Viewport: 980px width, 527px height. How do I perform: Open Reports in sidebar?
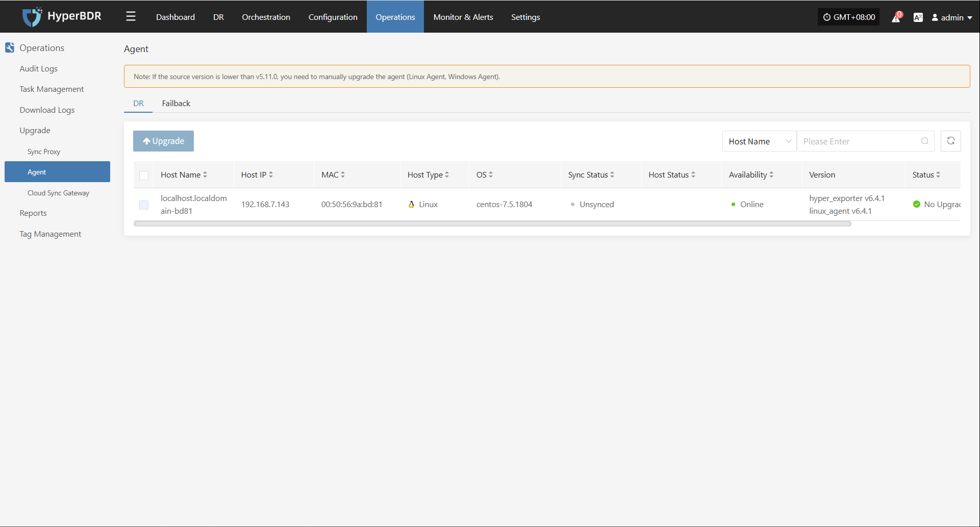33,213
